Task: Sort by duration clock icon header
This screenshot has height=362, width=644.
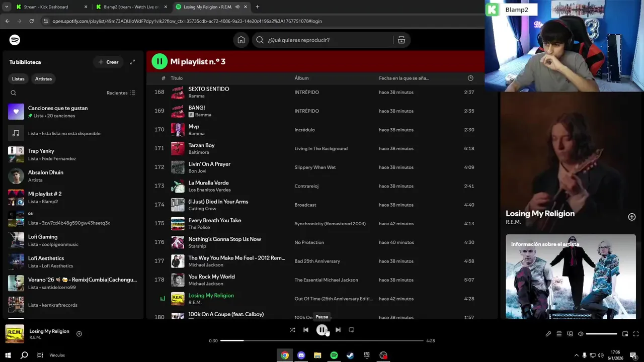Action: tap(470, 78)
